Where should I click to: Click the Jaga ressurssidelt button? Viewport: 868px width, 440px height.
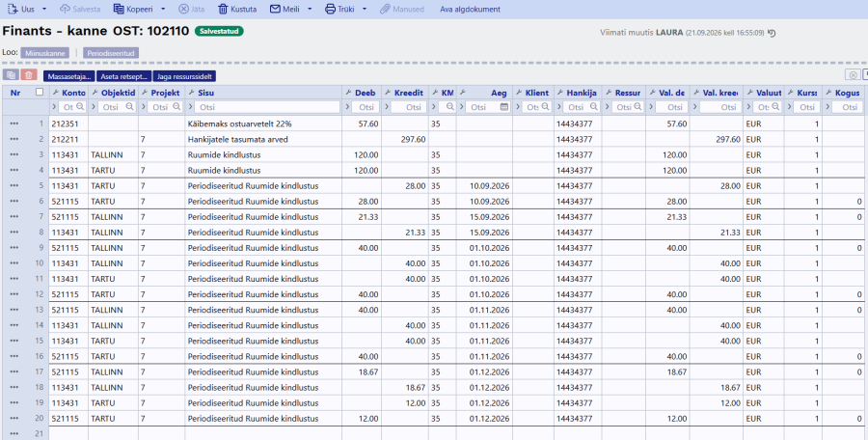pos(184,76)
